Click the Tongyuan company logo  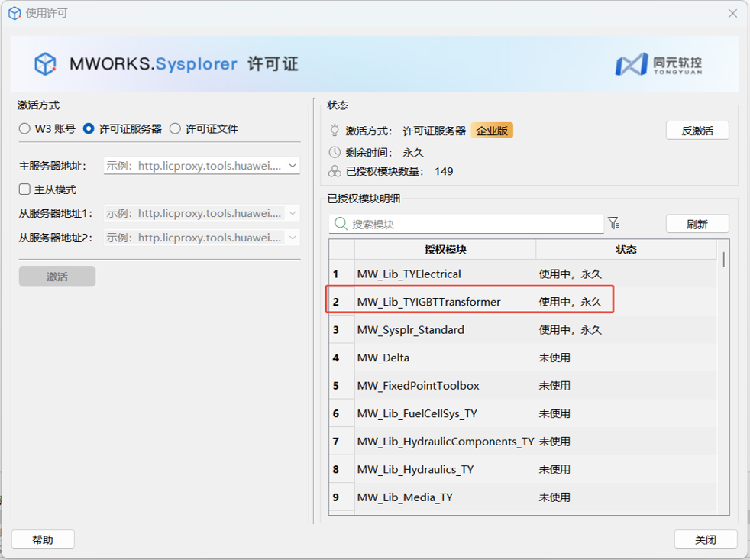(x=658, y=64)
